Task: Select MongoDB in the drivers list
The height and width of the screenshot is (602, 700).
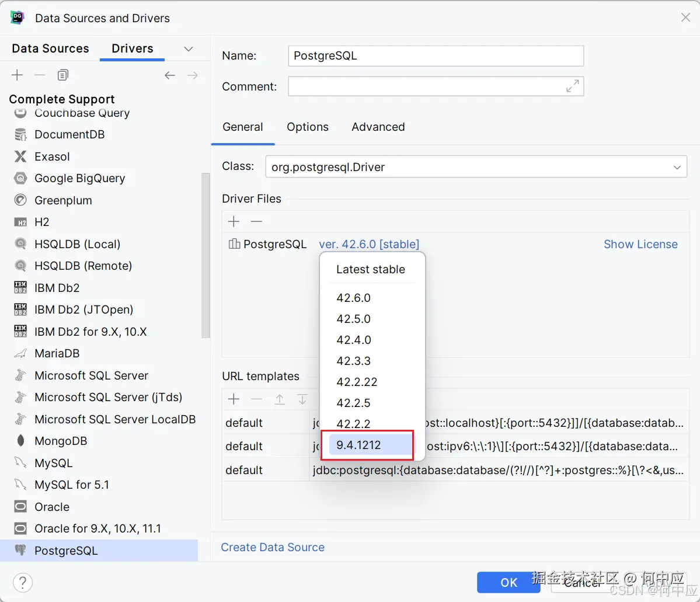Action: (61, 441)
